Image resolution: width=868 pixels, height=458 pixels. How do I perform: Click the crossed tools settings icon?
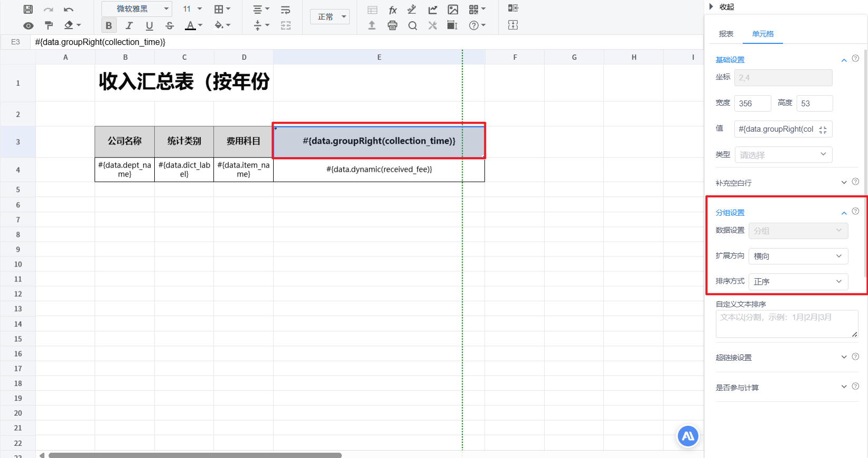[x=433, y=25]
